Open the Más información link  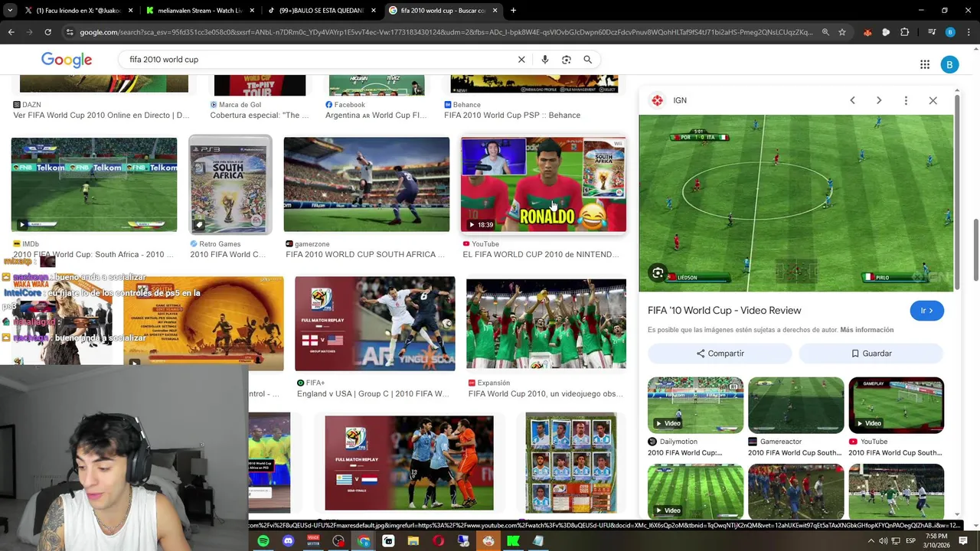coord(867,330)
